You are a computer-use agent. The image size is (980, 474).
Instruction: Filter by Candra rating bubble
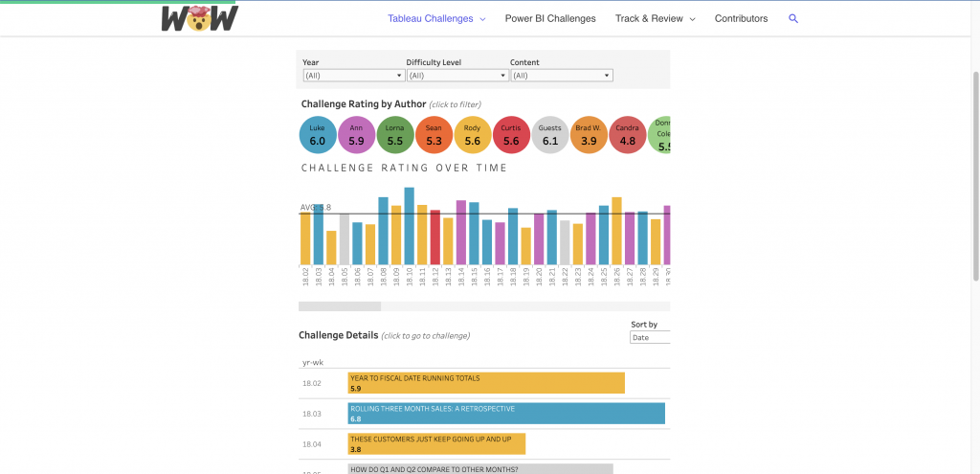coord(627,135)
